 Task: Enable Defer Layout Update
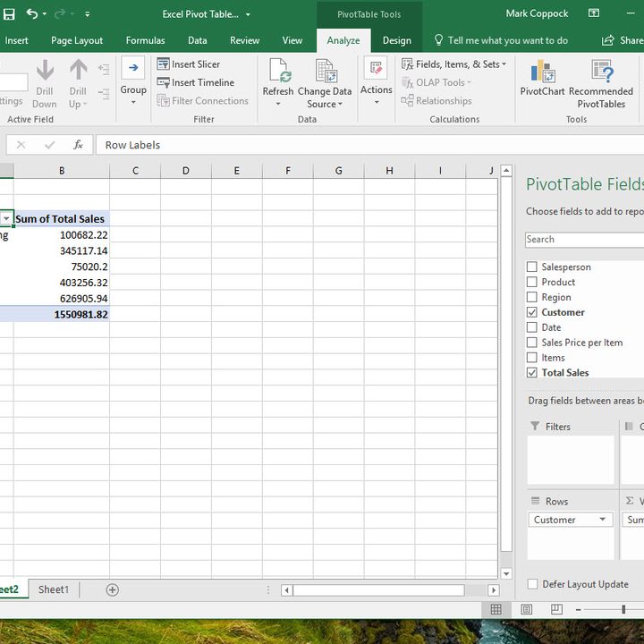click(532, 584)
